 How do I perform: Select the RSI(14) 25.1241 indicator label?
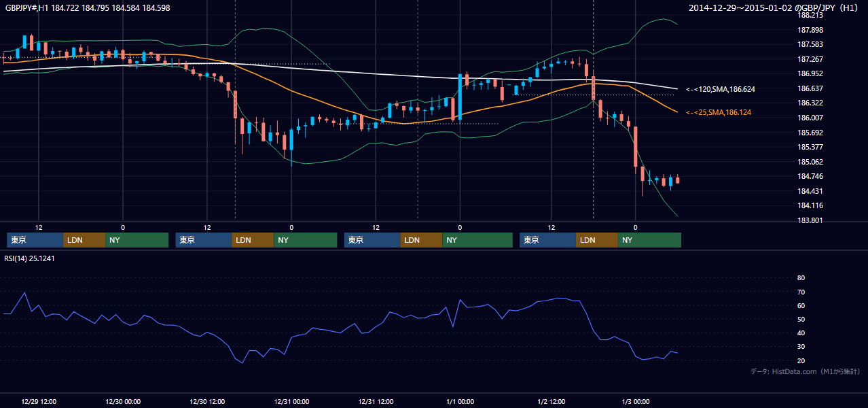[x=29, y=258]
